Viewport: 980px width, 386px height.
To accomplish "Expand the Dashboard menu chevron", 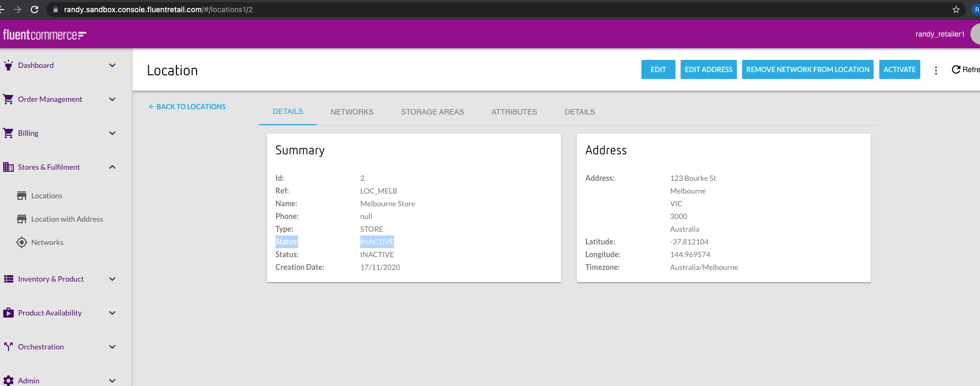I will pos(112,65).
